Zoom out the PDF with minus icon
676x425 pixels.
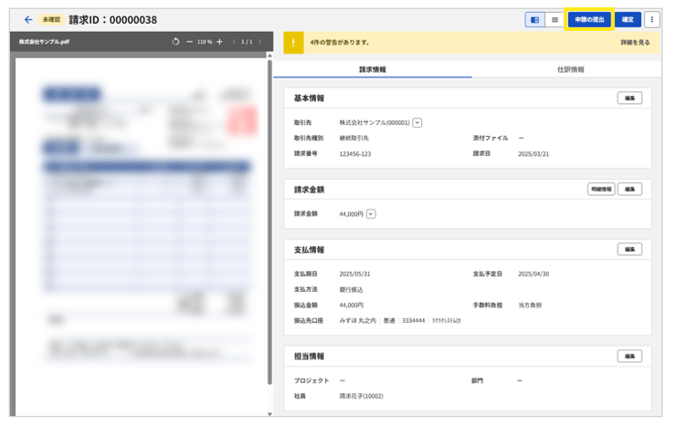click(x=189, y=42)
